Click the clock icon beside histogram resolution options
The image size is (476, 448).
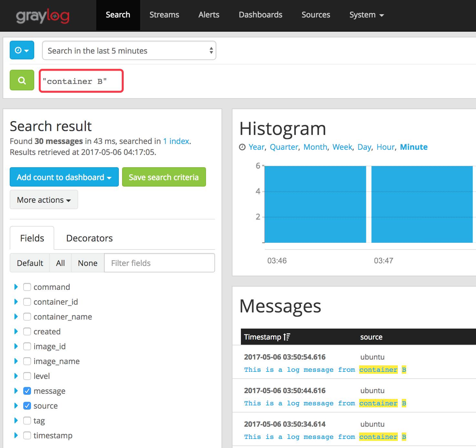click(243, 147)
